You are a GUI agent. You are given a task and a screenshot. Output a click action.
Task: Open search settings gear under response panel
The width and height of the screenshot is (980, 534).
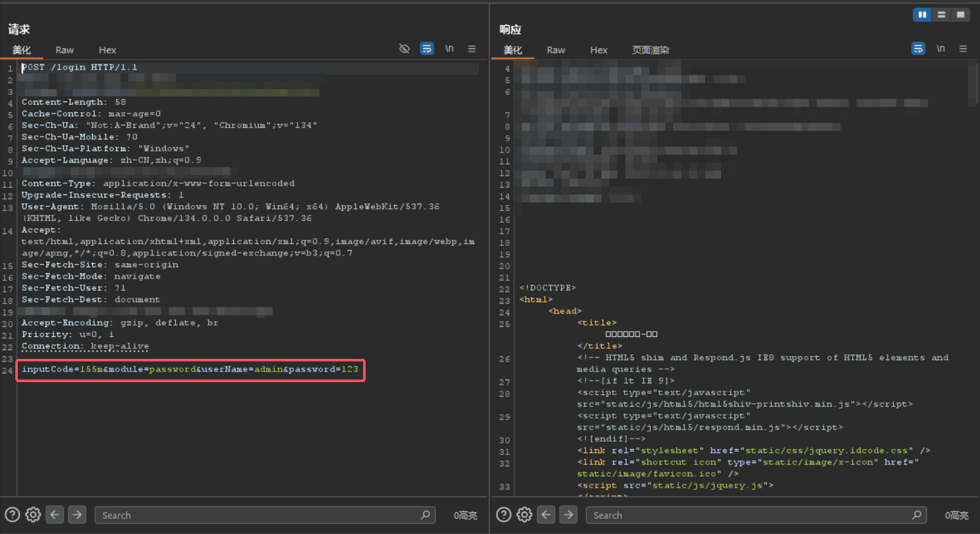tap(525, 515)
